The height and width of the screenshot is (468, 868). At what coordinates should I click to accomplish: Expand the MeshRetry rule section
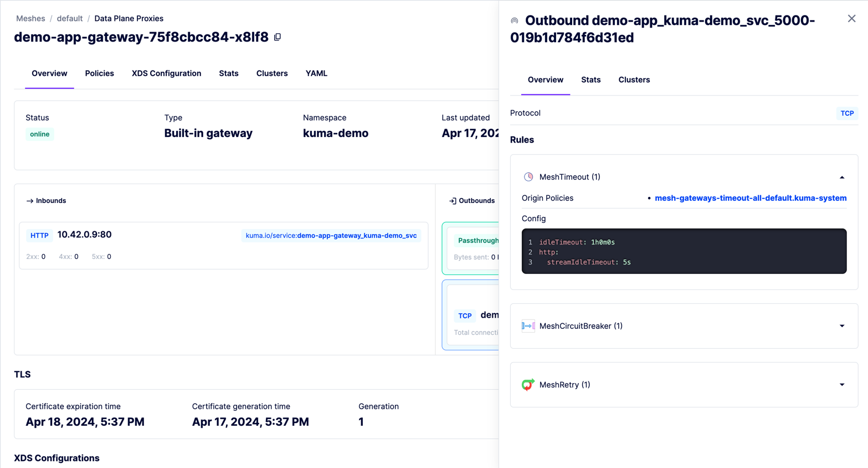841,385
